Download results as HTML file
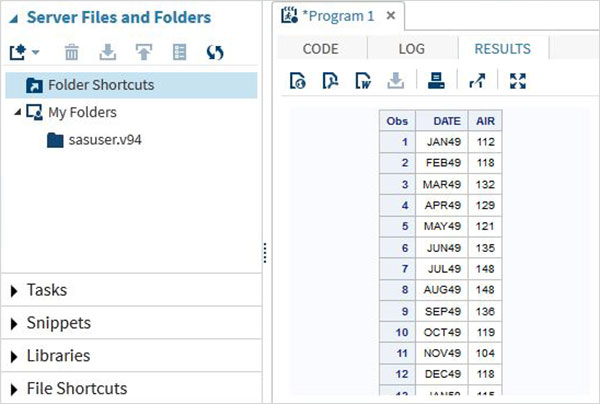The image size is (600, 404). tap(298, 81)
